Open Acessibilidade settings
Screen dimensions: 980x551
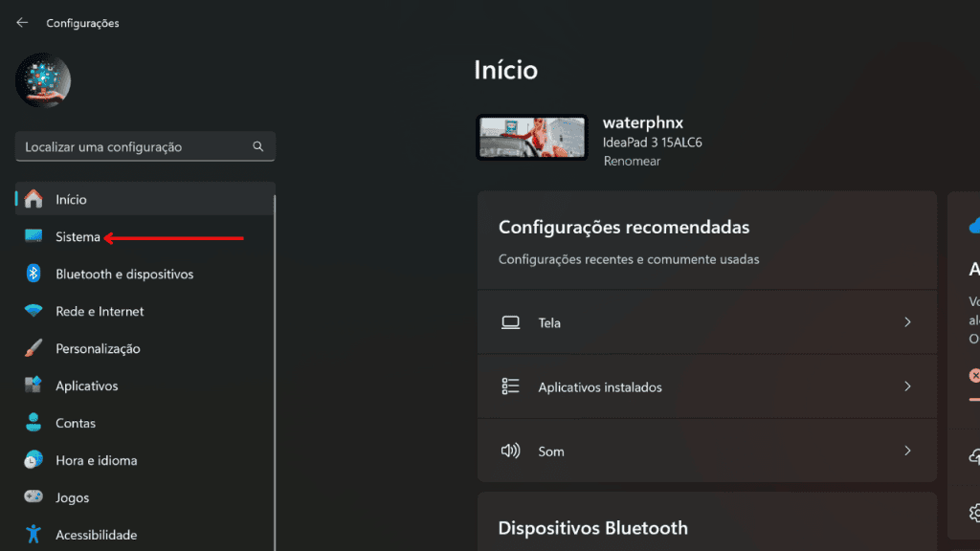tap(33, 534)
